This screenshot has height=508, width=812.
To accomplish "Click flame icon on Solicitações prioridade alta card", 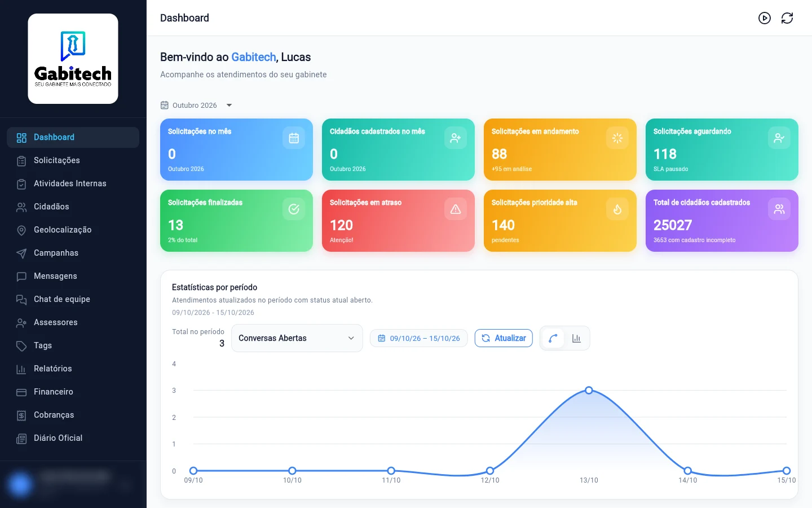I will click(x=617, y=209).
